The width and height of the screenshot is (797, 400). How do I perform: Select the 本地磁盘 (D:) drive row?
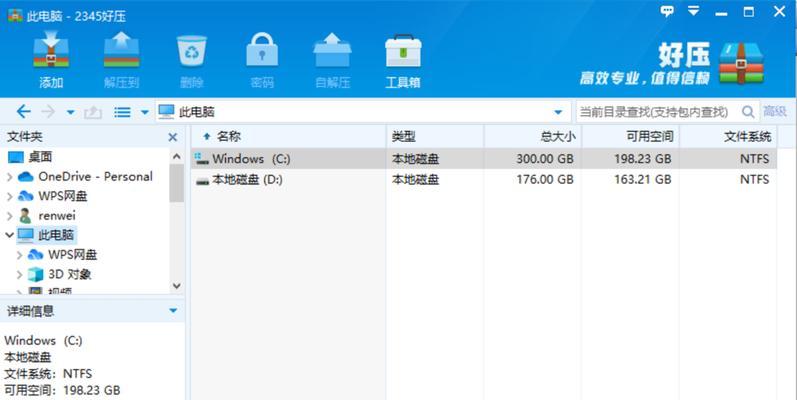pyautogui.click(x=484, y=179)
